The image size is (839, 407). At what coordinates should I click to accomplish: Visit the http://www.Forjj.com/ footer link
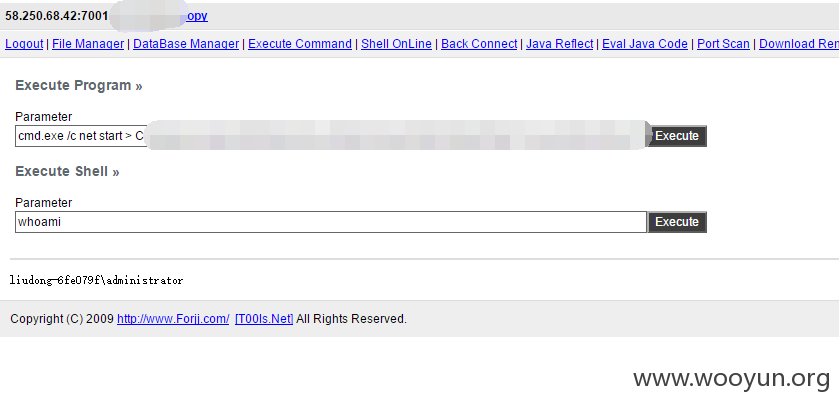[x=173, y=319]
